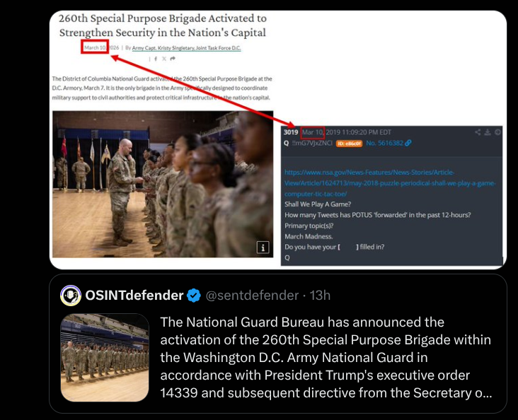518x420 pixels.
Task: Click the share icon on Q post 3019
Action: point(478,132)
